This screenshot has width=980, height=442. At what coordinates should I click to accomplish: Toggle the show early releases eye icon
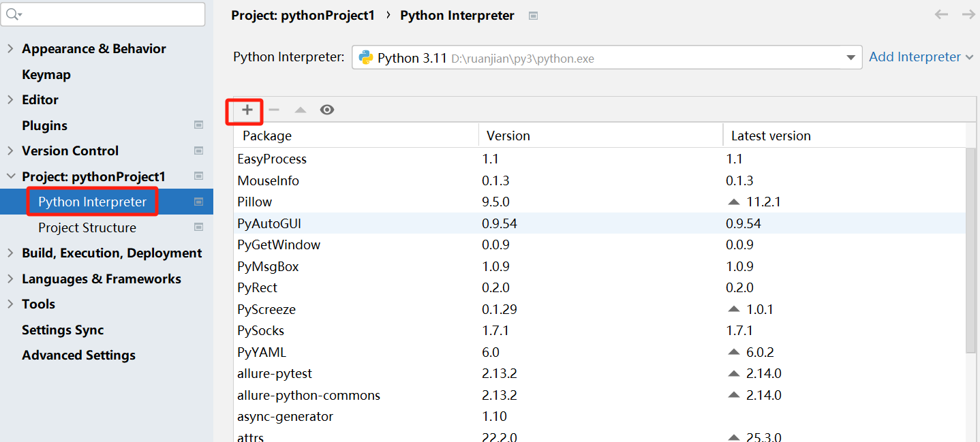(x=327, y=110)
